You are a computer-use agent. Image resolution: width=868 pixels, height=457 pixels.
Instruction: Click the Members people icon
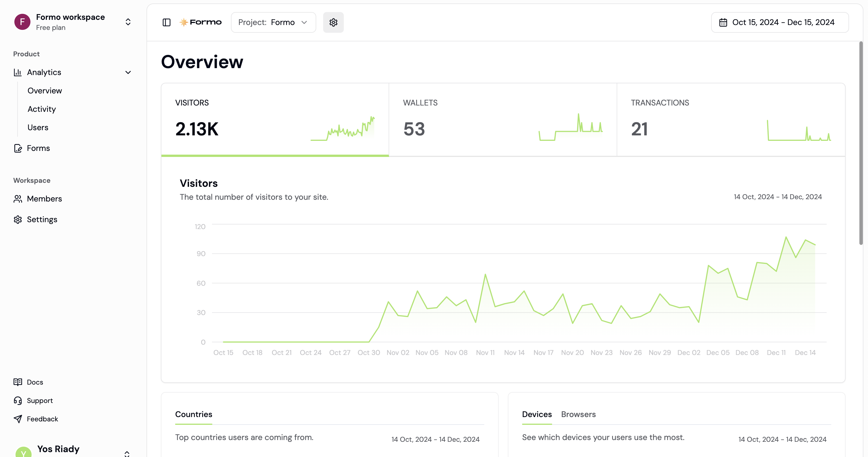(x=18, y=199)
